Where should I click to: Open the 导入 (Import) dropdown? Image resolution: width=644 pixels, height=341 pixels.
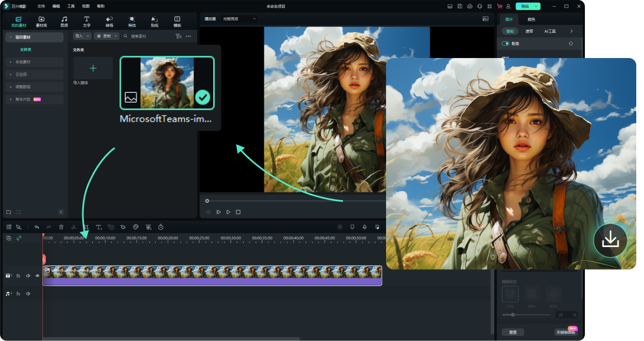82,36
